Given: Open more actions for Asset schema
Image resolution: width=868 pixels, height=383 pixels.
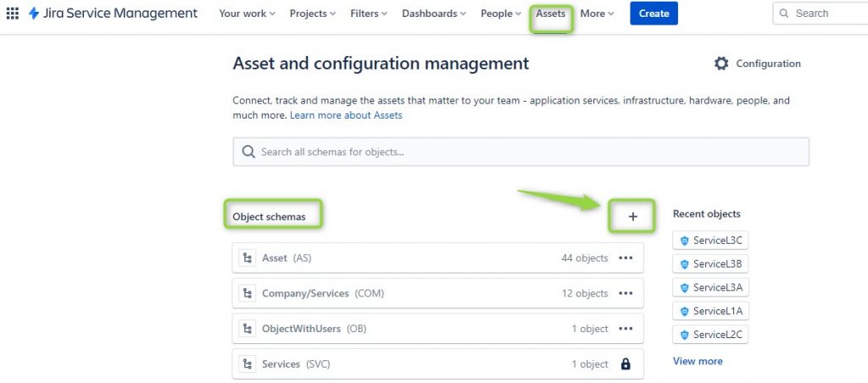Looking at the screenshot, I should [x=626, y=258].
